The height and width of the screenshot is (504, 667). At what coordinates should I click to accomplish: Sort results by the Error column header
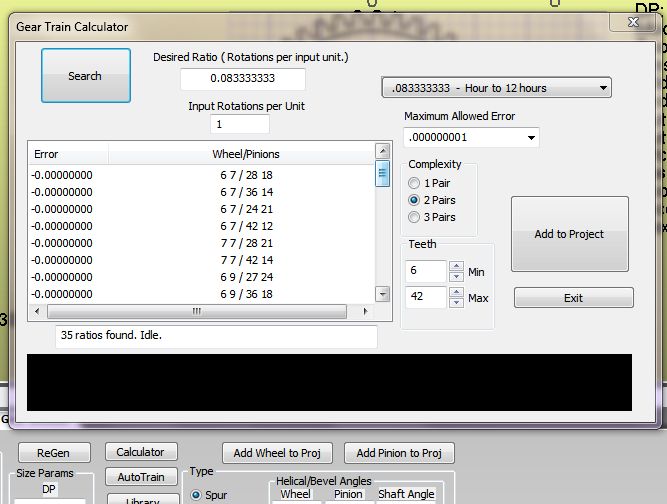pyautogui.click(x=68, y=154)
